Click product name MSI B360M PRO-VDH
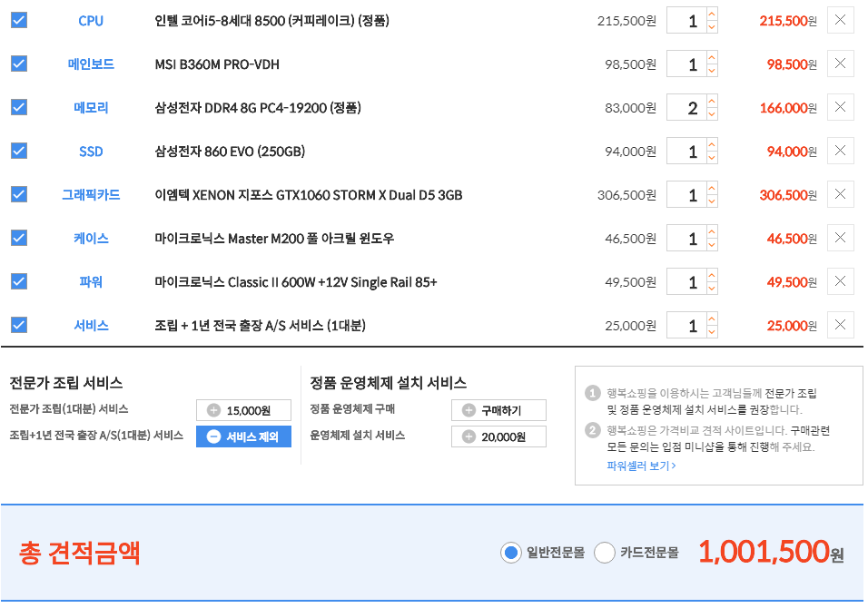This screenshot has width=868, height=608. click(217, 64)
